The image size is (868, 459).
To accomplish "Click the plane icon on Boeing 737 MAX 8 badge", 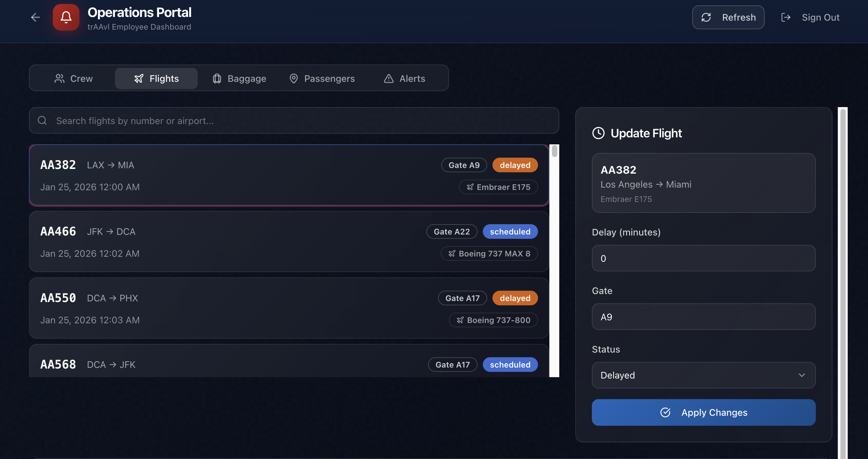I will 452,253.
